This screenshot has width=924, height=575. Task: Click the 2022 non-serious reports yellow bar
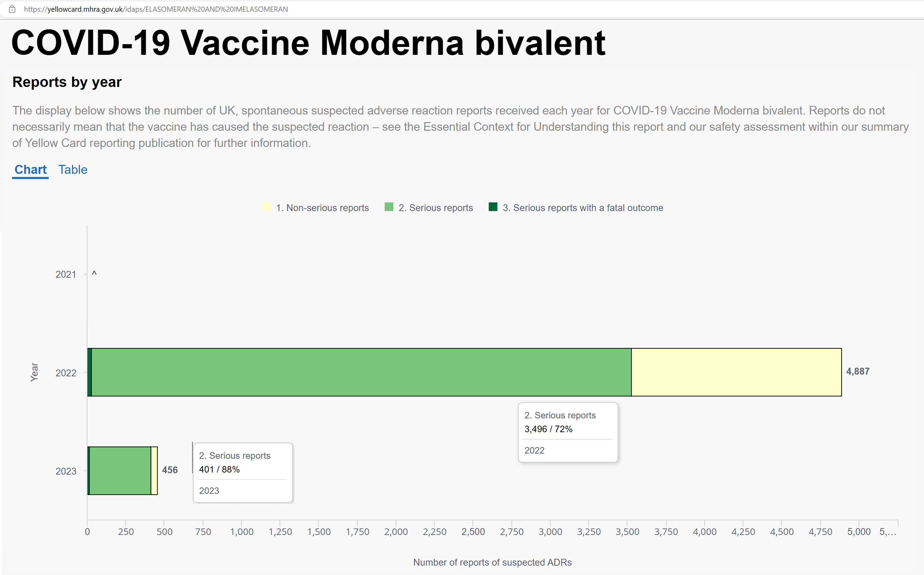tap(736, 372)
